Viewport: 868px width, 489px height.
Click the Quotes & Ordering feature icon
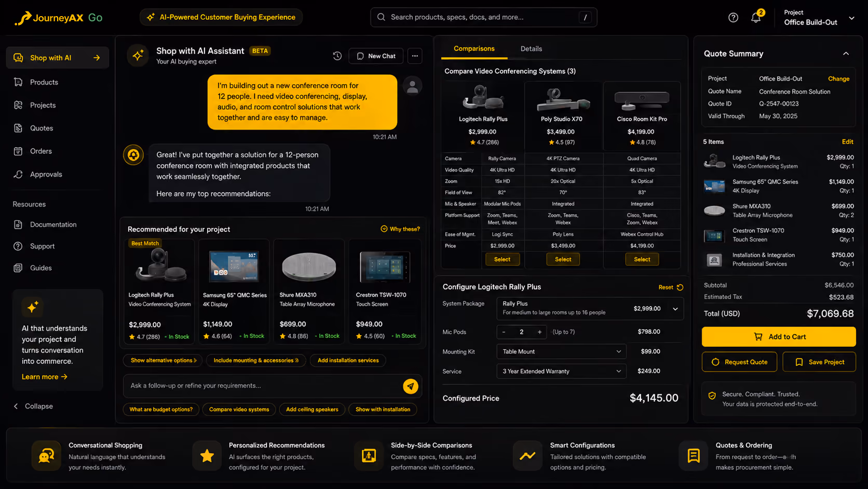pyautogui.click(x=693, y=456)
